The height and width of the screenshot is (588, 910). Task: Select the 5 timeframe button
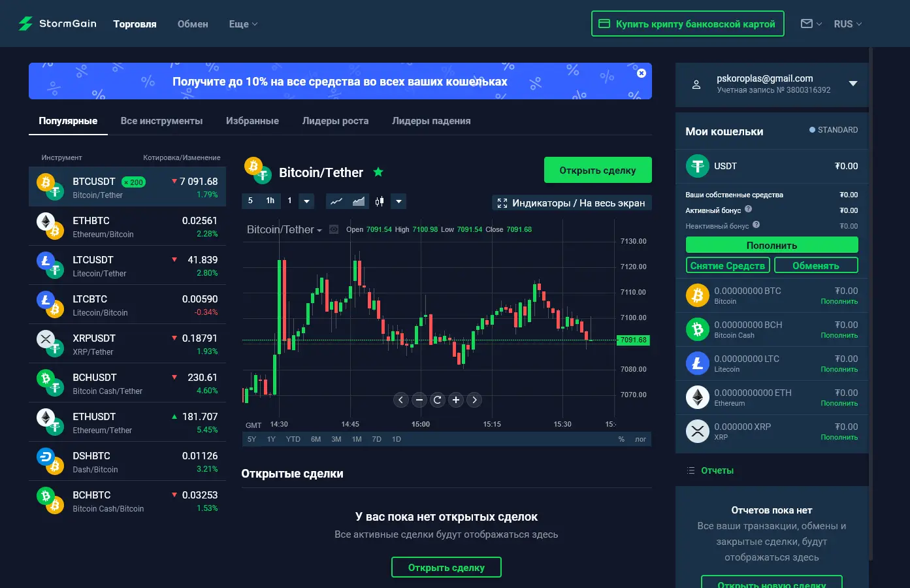(250, 201)
